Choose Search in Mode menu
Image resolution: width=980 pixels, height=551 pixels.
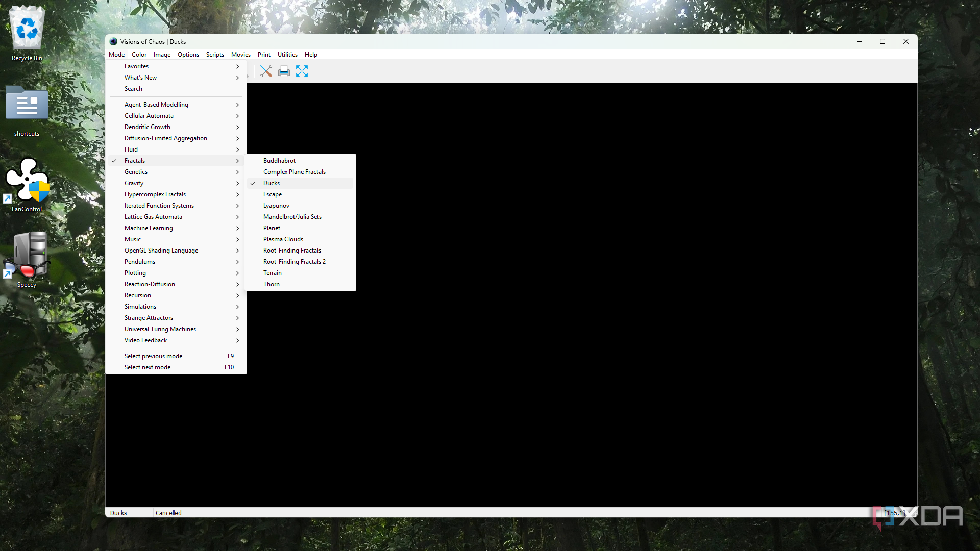pos(176,89)
